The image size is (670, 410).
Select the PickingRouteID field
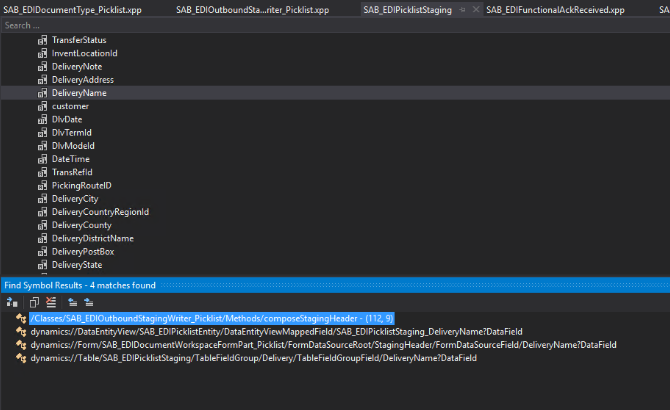point(81,186)
